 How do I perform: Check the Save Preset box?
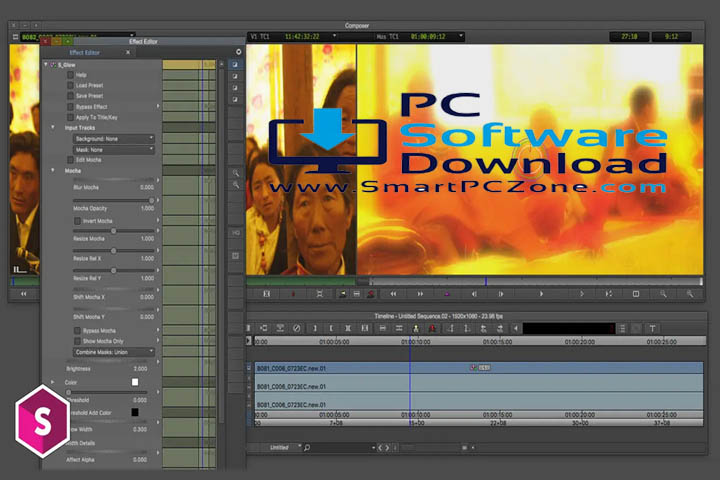tap(70, 96)
